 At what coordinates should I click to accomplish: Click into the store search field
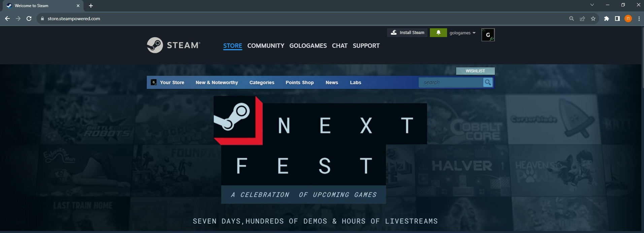451,82
